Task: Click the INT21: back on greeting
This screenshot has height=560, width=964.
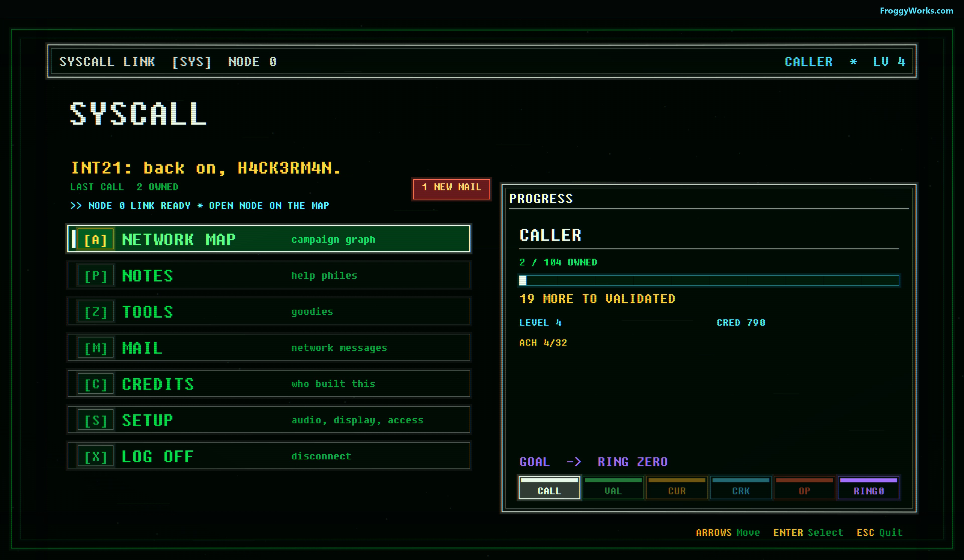Action: (x=206, y=168)
